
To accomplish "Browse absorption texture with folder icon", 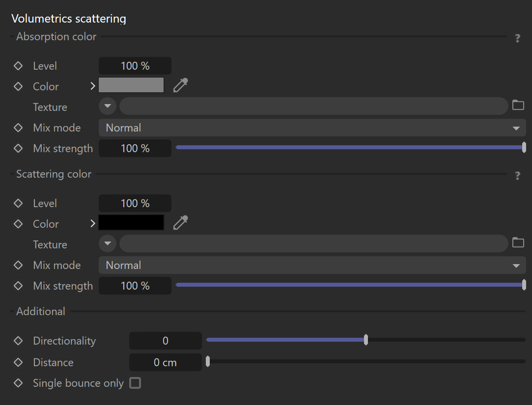I will pos(518,105).
